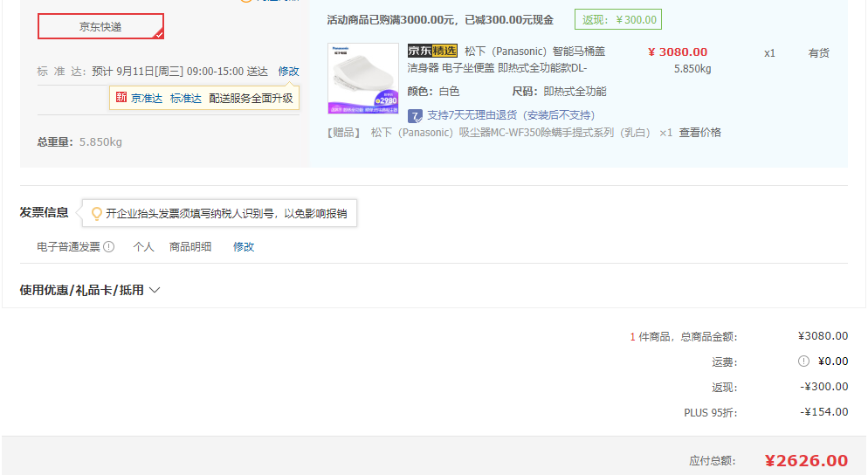
Task: Click the product price ¥ 3080.00
Action: coord(678,52)
